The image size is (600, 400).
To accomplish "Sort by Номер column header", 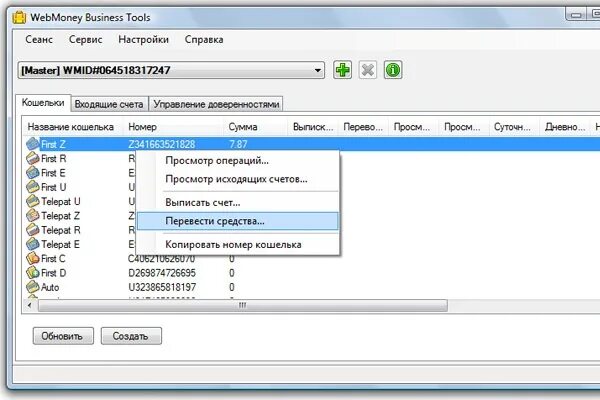I will pyautogui.click(x=173, y=127).
